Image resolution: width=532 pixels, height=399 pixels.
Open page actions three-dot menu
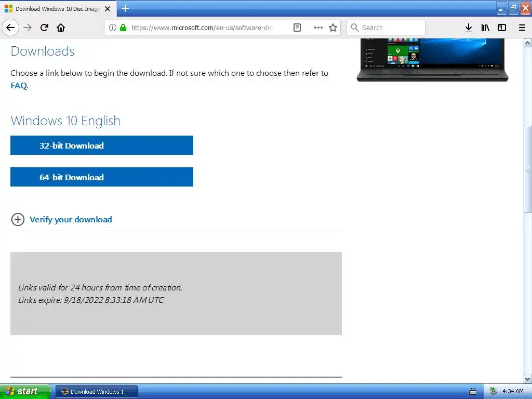318,28
